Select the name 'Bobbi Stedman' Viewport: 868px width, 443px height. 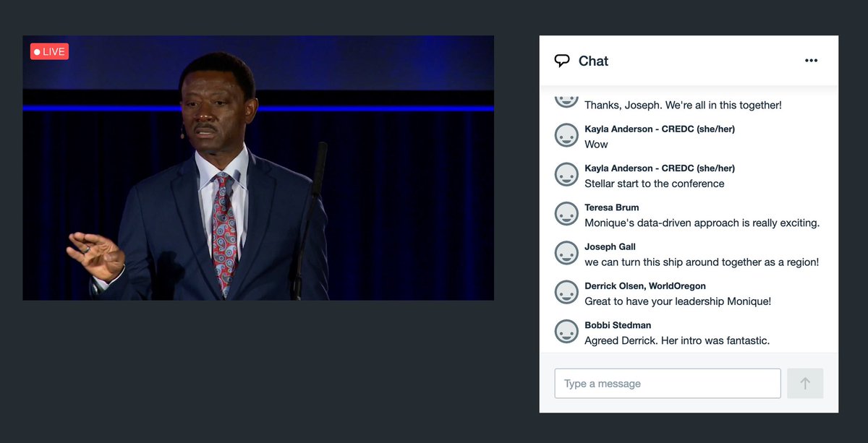tap(618, 324)
